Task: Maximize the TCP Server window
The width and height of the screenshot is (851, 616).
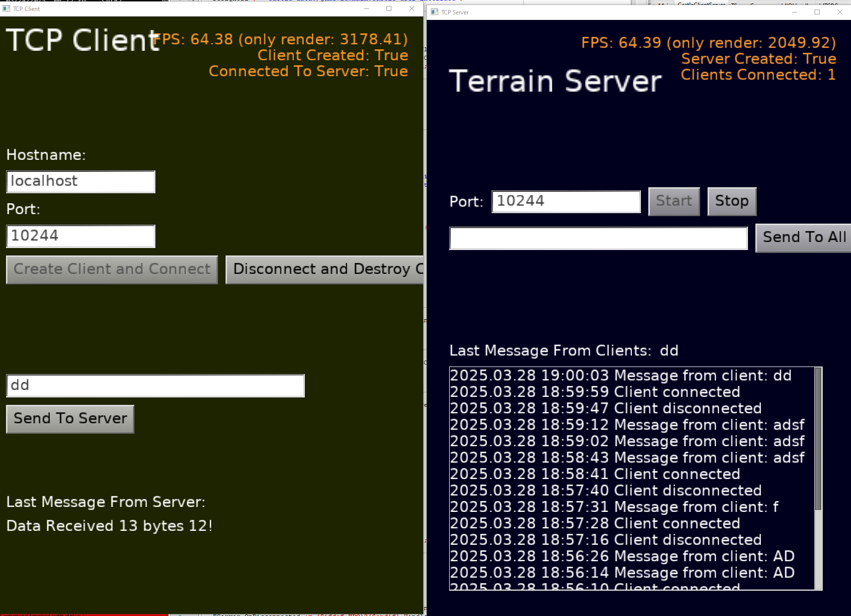Action: [817, 12]
